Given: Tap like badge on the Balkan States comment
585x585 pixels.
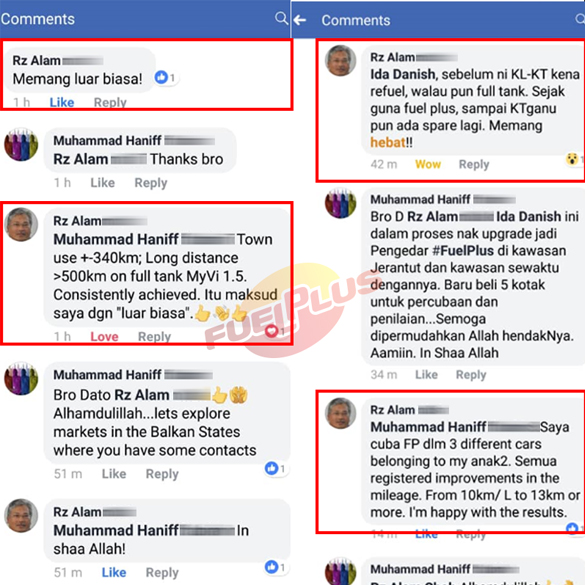Looking at the screenshot, I should click(x=275, y=468).
